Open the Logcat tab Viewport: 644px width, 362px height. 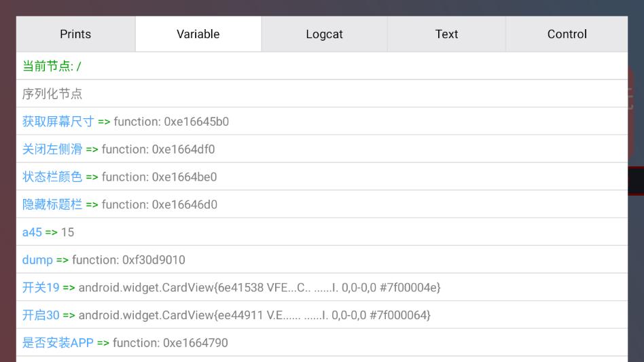pos(324,34)
